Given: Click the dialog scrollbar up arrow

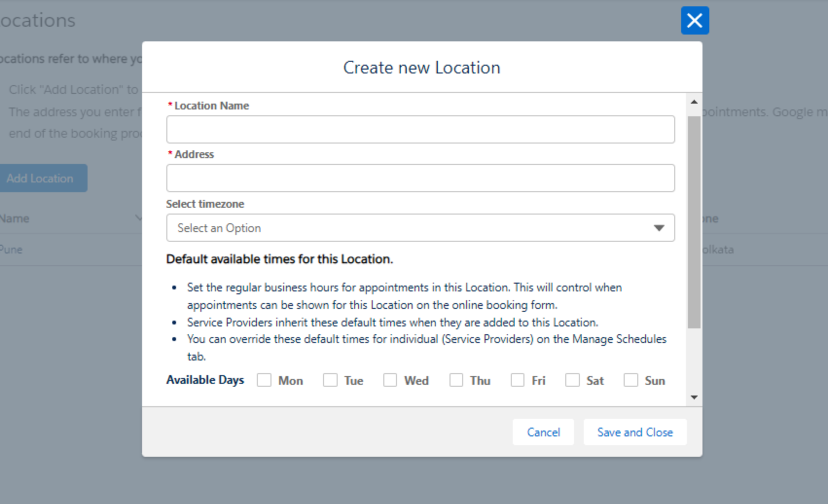Looking at the screenshot, I should (694, 102).
